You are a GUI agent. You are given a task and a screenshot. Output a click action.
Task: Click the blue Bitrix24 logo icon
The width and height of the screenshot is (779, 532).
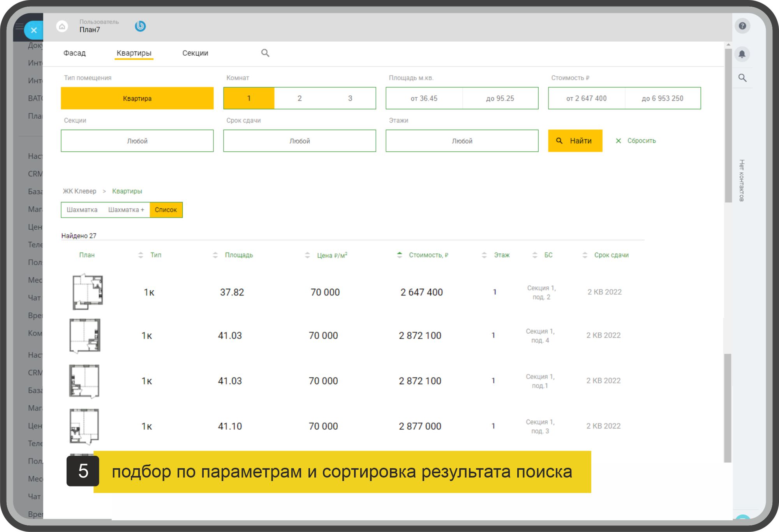coord(140,26)
